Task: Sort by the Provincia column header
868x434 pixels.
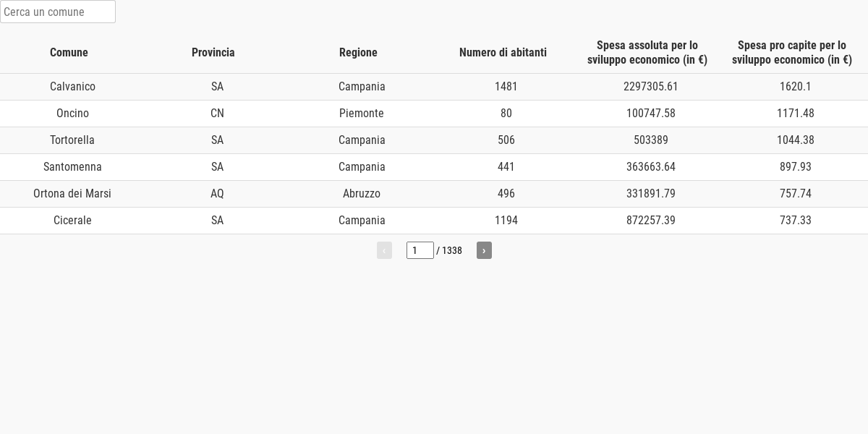Action: click(213, 52)
